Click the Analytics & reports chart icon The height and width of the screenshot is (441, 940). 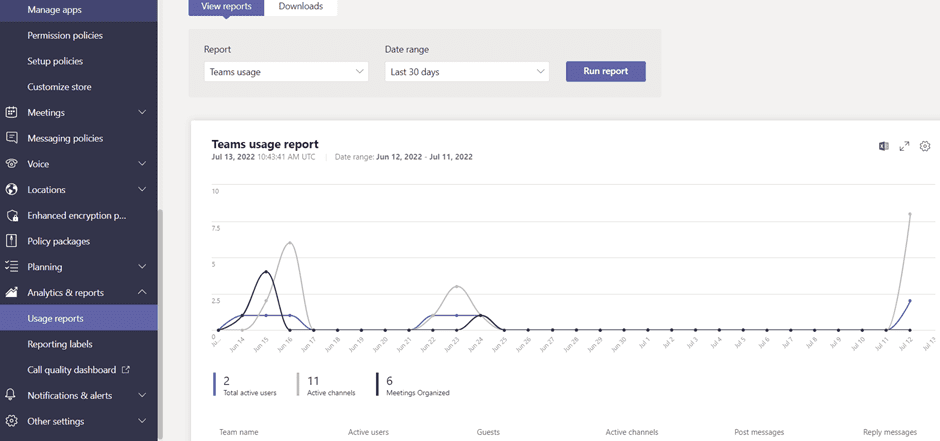pyautogui.click(x=11, y=292)
